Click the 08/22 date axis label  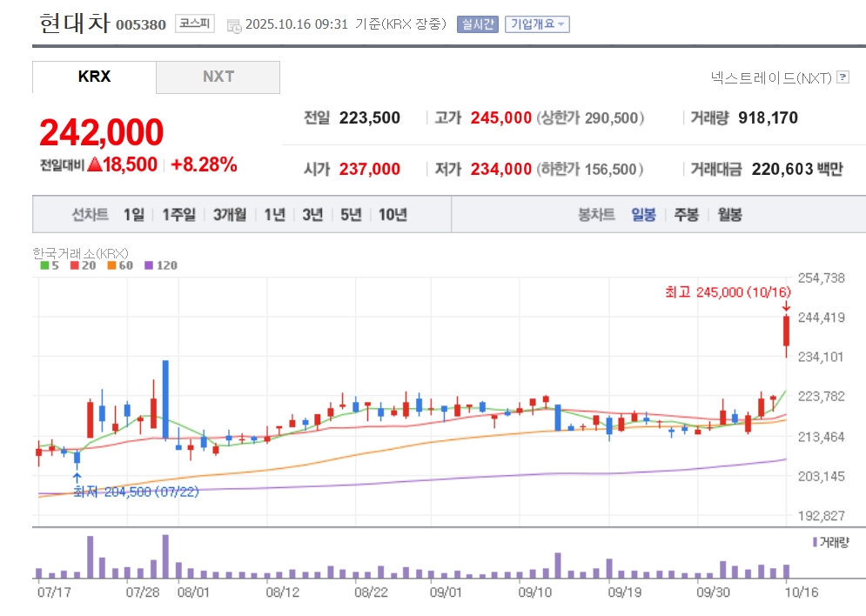[x=371, y=593]
